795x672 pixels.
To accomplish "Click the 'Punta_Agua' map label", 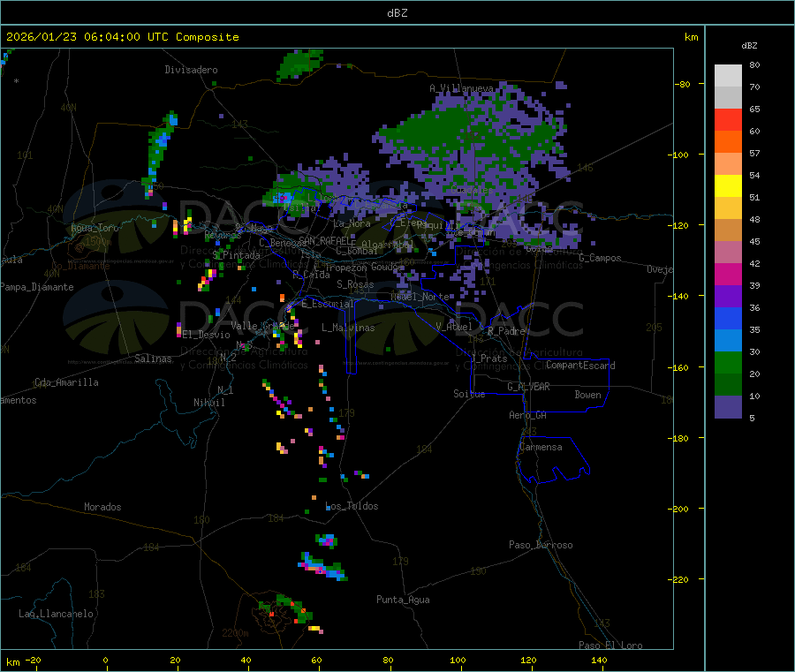I will coord(403,600).
